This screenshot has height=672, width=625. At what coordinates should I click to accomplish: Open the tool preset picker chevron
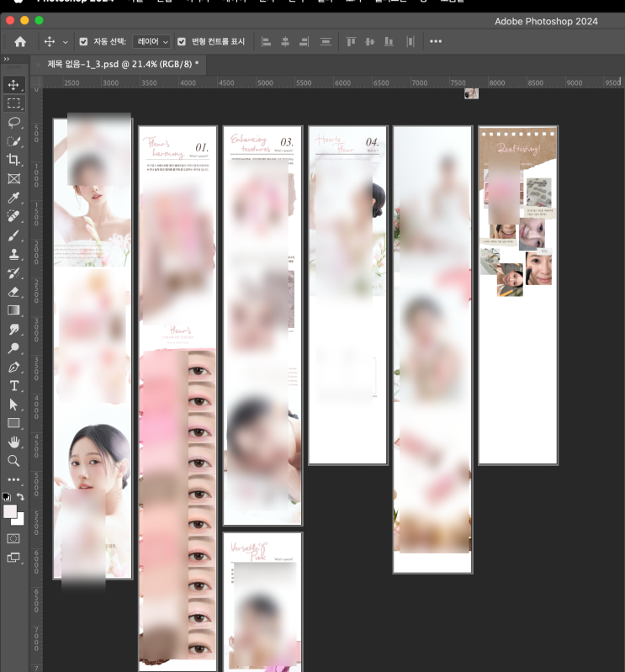tap(65, 42)
